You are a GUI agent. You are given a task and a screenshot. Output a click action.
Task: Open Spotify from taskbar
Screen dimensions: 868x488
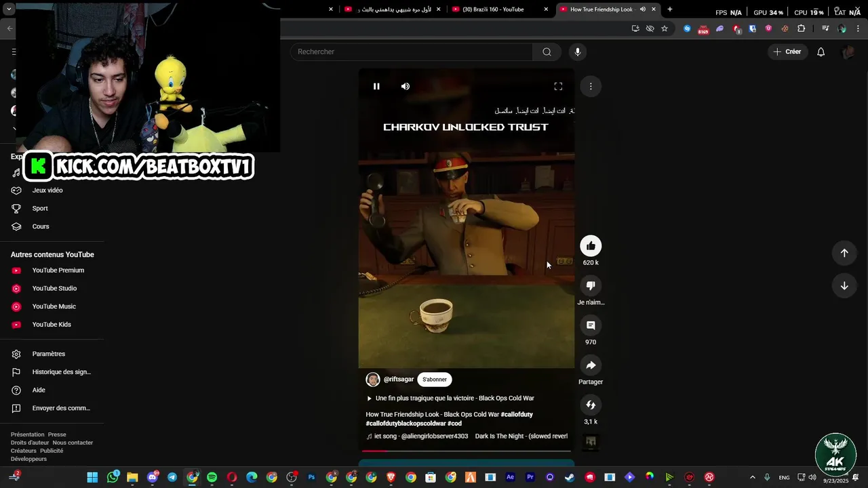(212, 477)
